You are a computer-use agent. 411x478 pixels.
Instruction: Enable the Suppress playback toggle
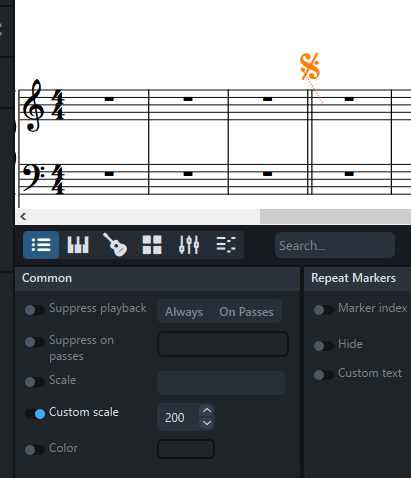point(35,310)
